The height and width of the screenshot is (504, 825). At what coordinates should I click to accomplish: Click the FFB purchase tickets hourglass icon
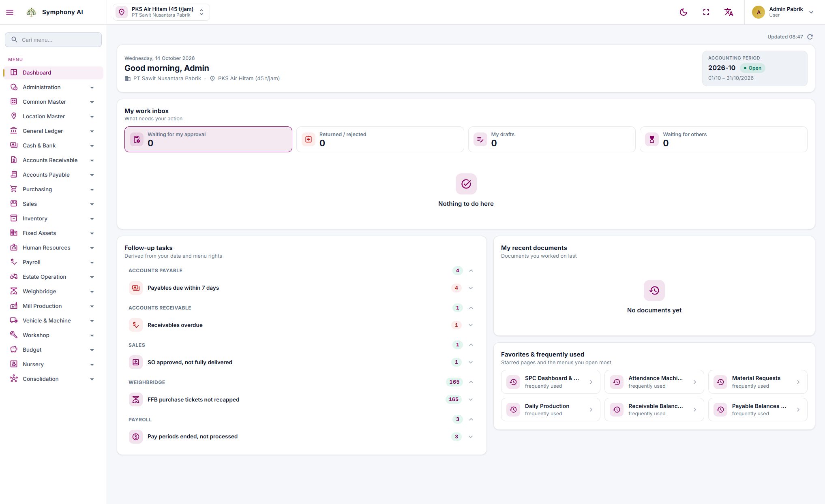[136, 399]
